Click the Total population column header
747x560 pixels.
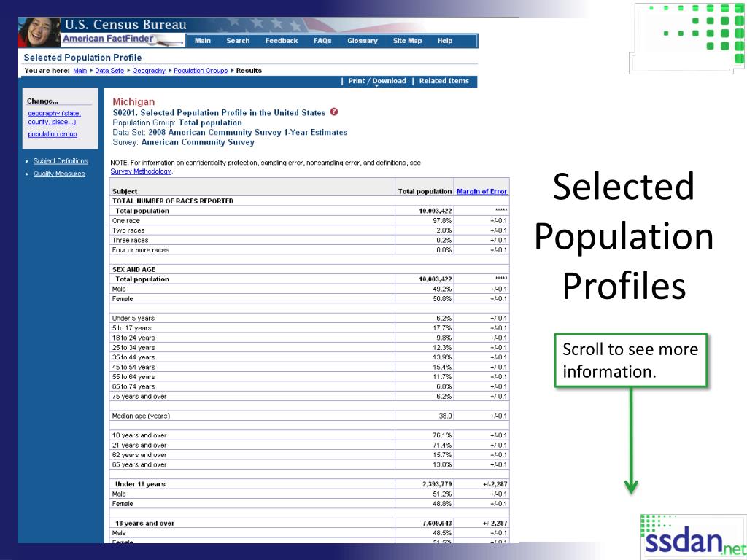(425, 192)
